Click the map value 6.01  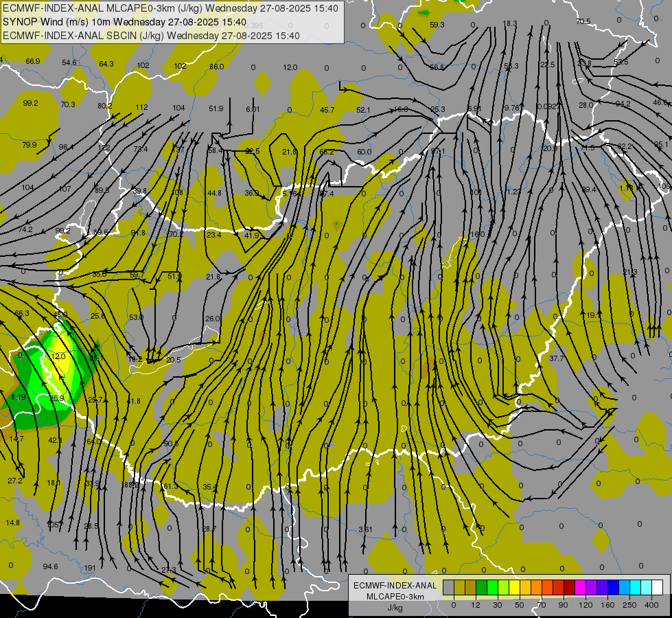tap(253, 109)
